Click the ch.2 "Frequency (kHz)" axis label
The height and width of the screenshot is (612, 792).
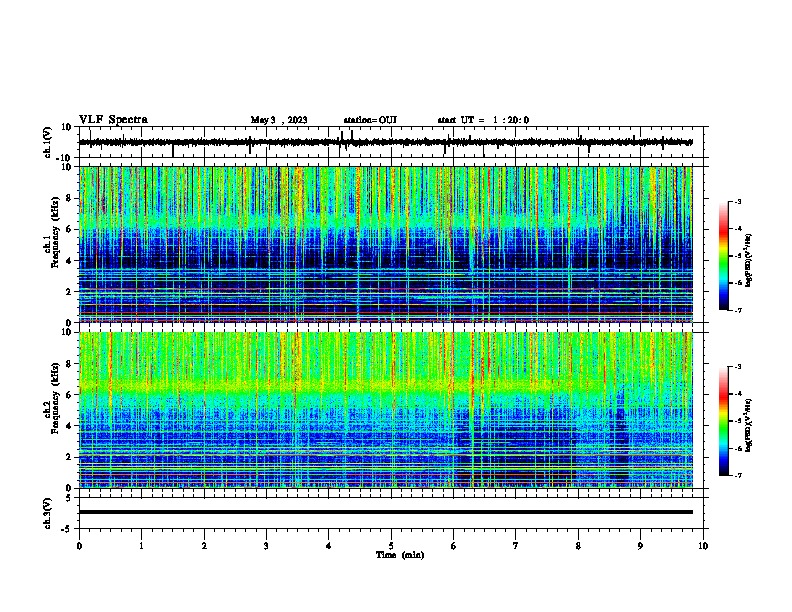click(56, 398)
